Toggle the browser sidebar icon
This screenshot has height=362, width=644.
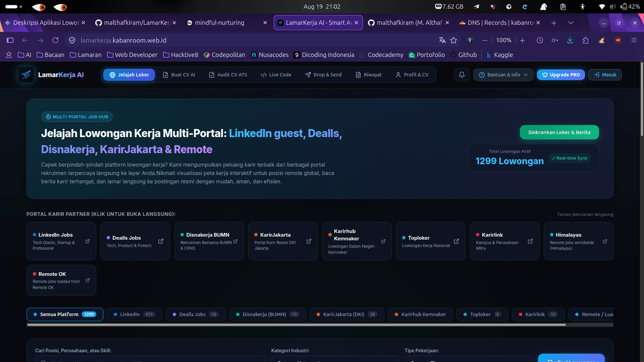click(10, 40)
